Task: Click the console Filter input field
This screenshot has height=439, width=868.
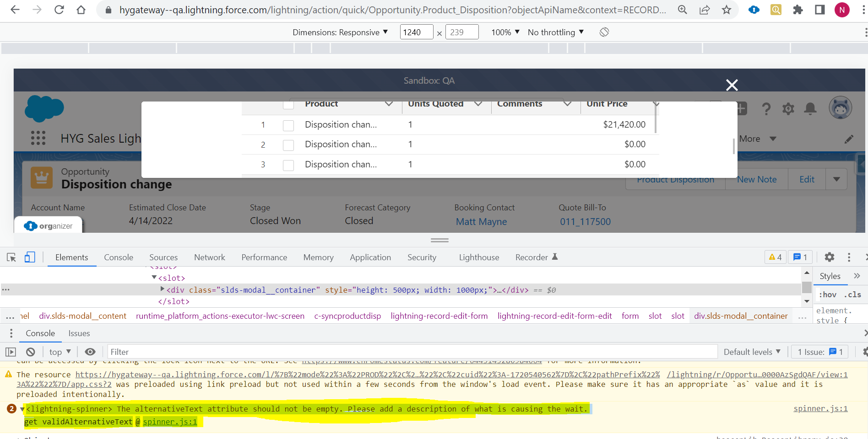Action: click(x=412, y=352)
